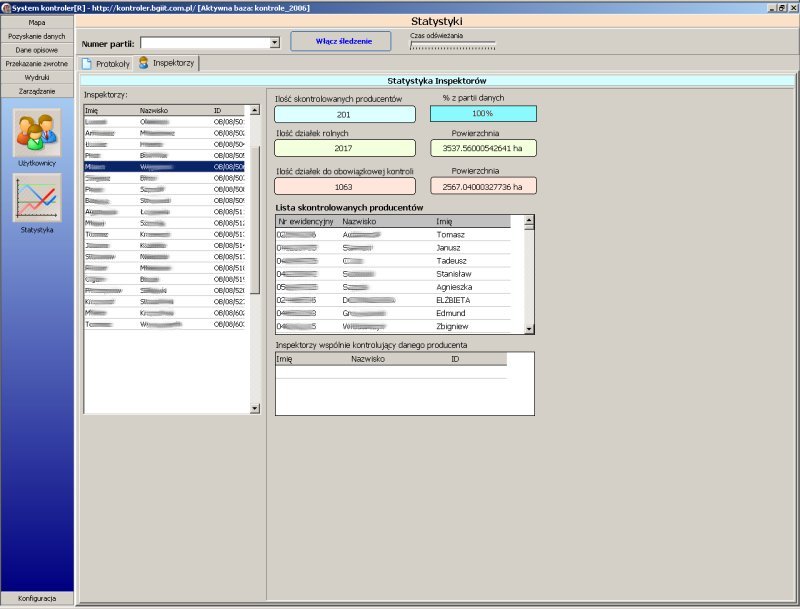Image resolution: width=800 pixels, height=609 pixels.
Task: Go to Wydruki section
Action: pyautogui.click(x=37, y=78)
